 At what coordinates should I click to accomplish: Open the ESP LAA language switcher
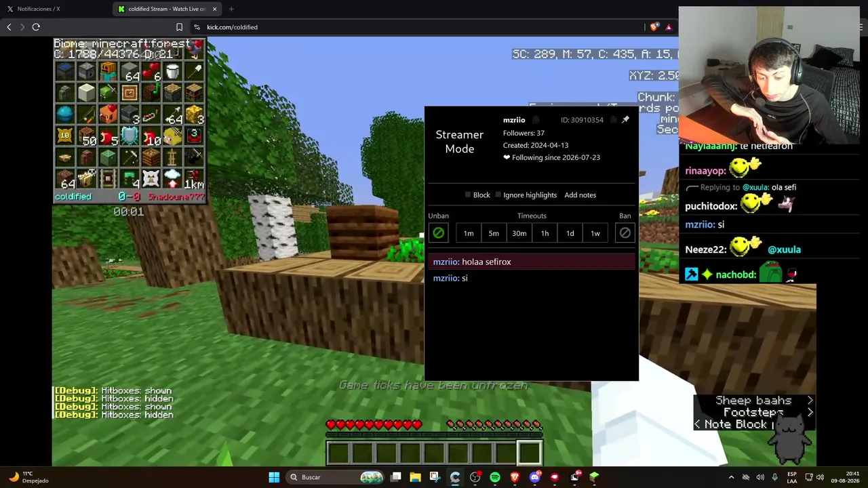pos(792,477)
